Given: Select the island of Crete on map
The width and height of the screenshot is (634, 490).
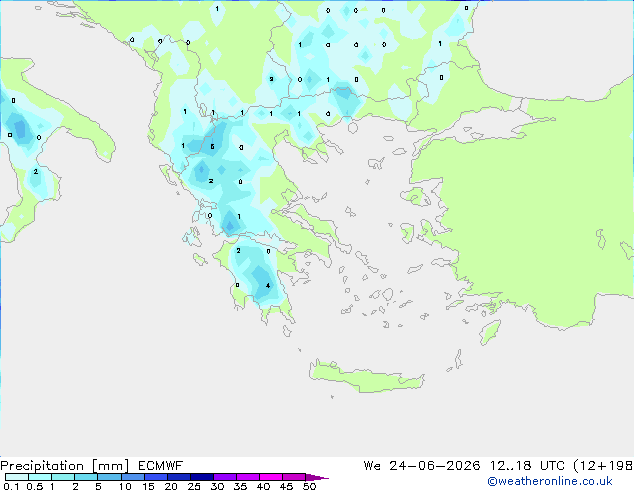Looking at the screenshot, I should pyautogui.click(x=366, y=376).
